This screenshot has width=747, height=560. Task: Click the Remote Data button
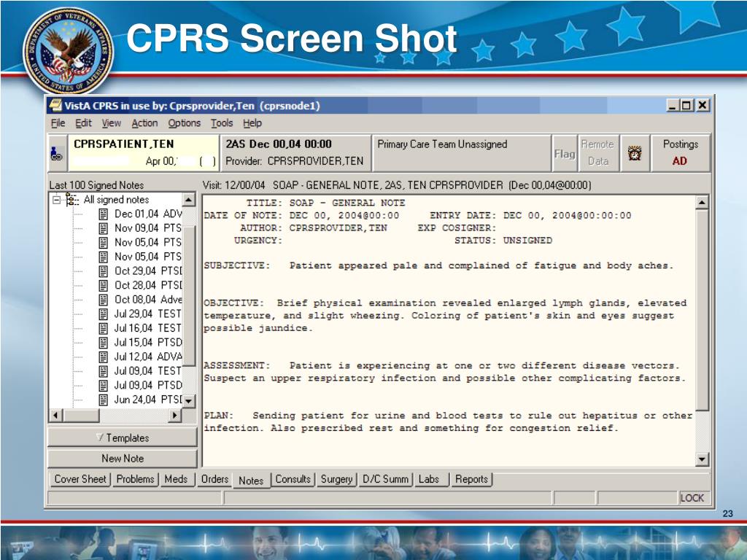pos(598,153)
